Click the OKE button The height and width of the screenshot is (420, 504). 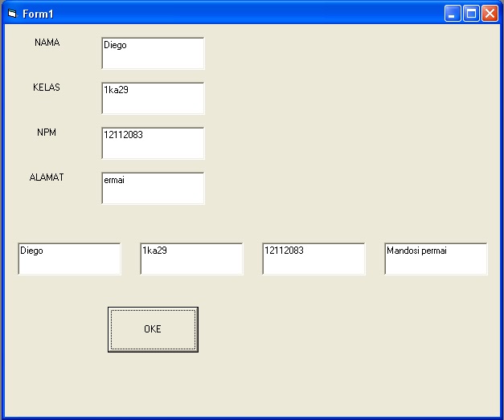153,329
